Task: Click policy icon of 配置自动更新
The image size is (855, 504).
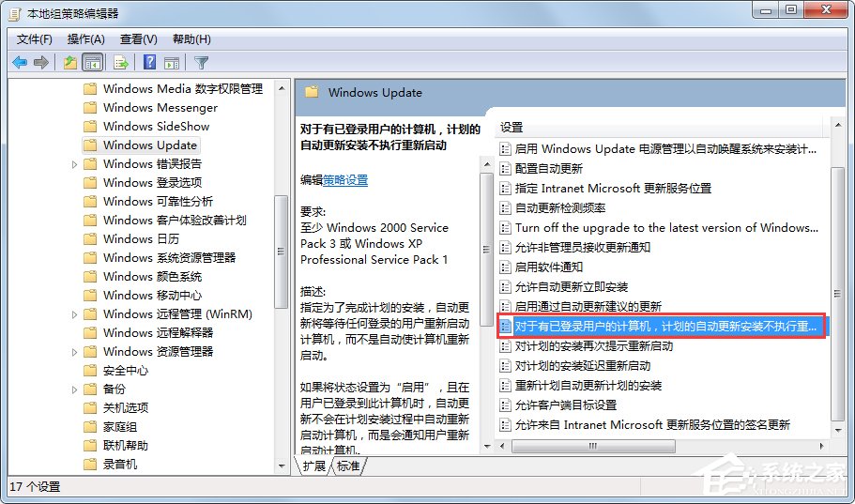Action: point(506,169)
